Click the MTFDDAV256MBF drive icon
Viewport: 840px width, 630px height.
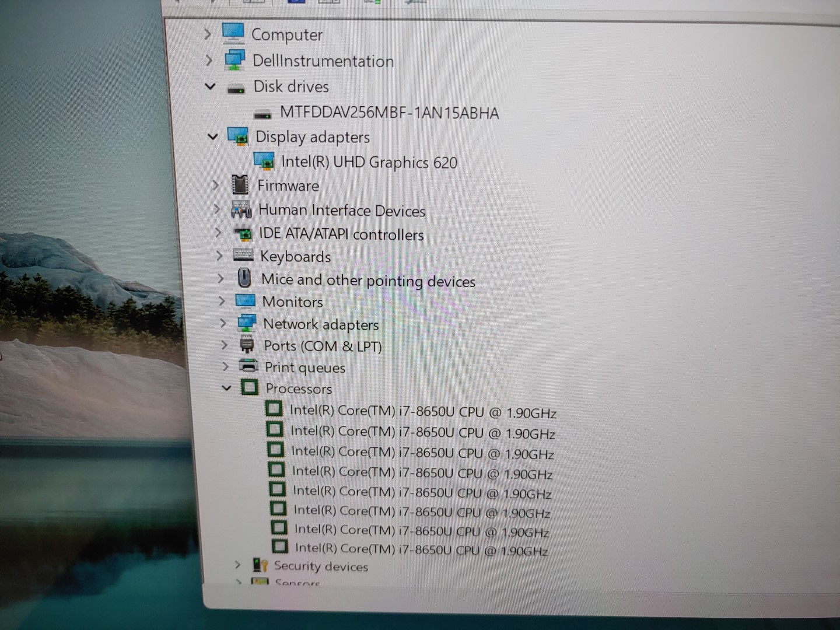point(263,114)
